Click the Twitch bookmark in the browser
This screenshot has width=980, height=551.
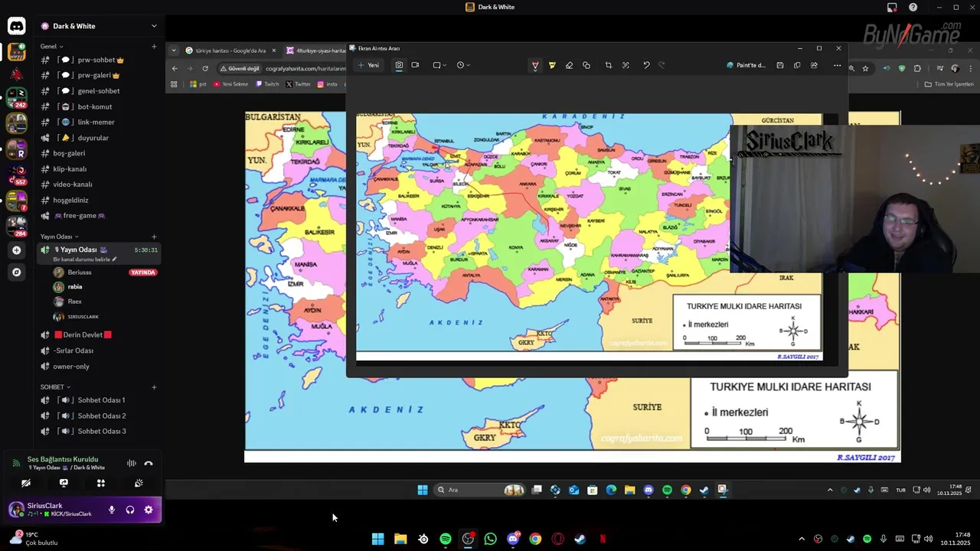[268, 84]
